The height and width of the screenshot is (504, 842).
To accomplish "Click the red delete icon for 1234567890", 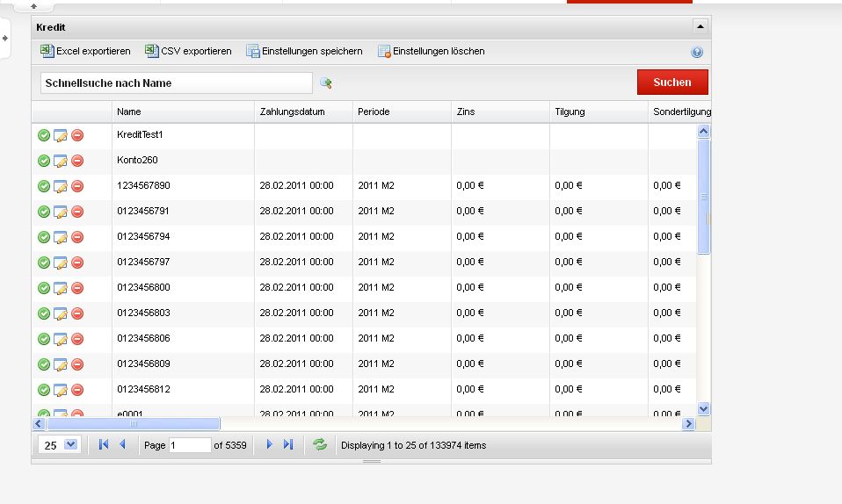I will (x=77, y=186).
